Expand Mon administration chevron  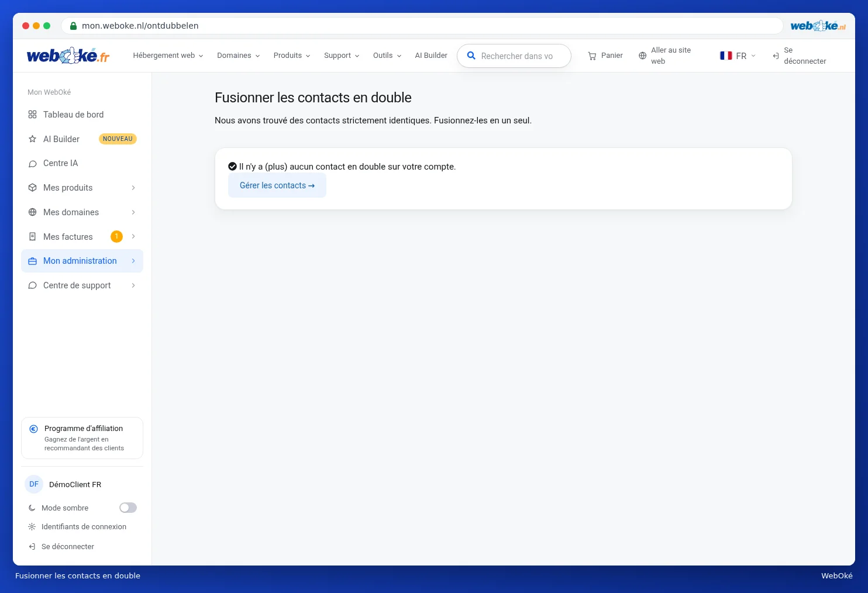tap(133, 261)
